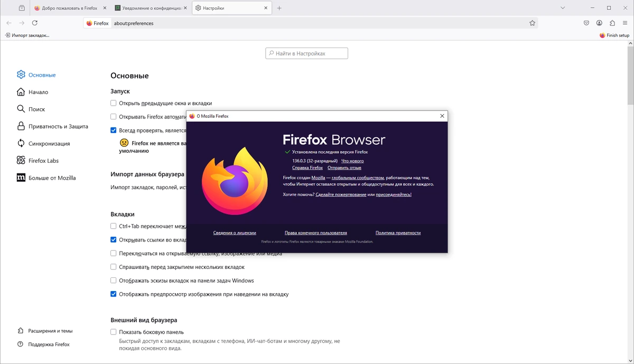The image size is (634, 364).
Task: Click Что нового link in About dialog
Action: tap(352, 161)
